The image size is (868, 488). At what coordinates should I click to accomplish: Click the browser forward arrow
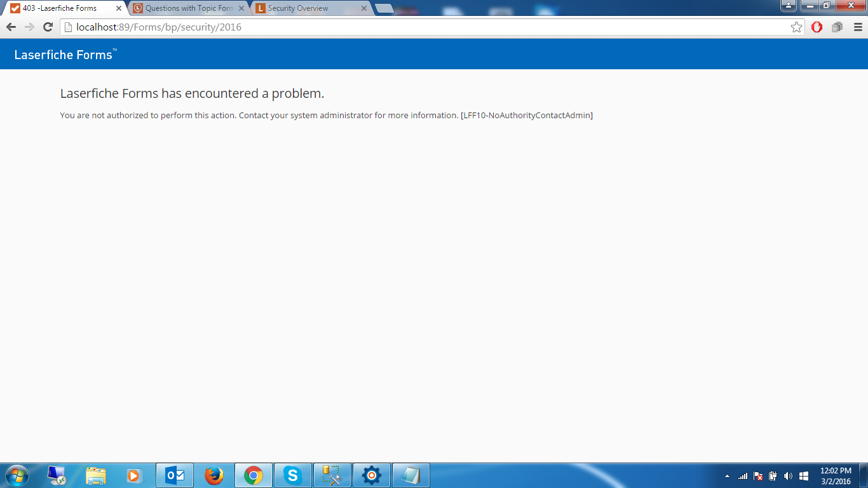(x=29, y=27)
